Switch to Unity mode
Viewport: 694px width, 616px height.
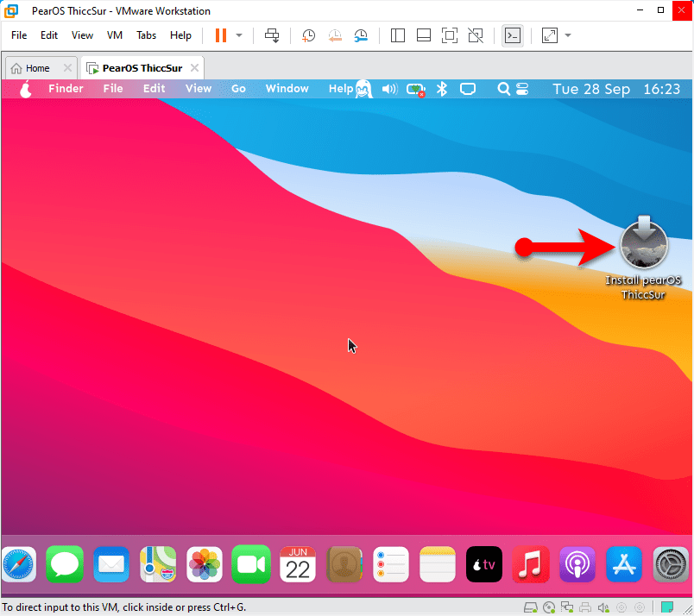pos(476,35)
